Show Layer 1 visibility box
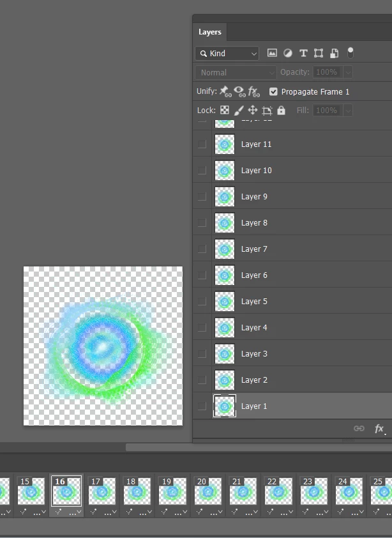Screen dimensions: 392x538 click(202, 406)
